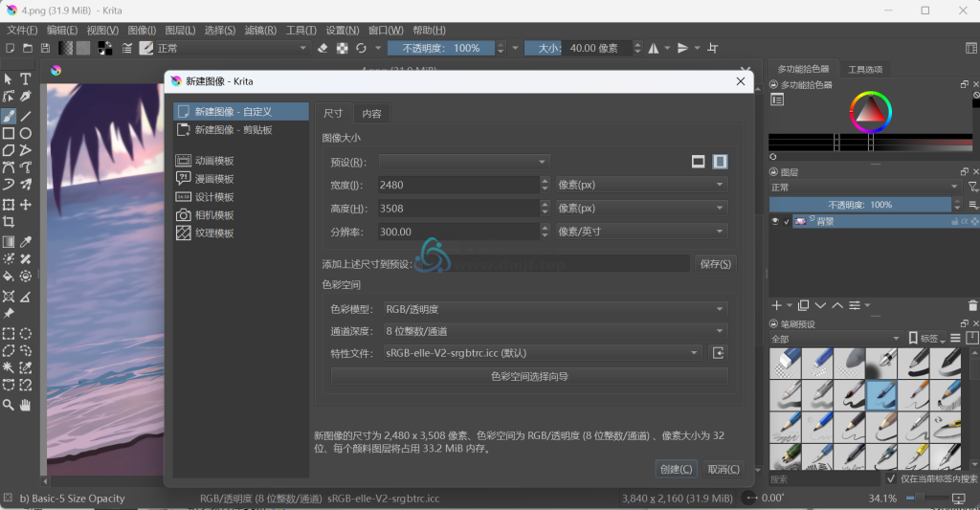Image resolution: width=980 pixels, height=510 pixels.
Task: Select the Gradient tool
Action: pyautogui.click(x=9, y=242)
